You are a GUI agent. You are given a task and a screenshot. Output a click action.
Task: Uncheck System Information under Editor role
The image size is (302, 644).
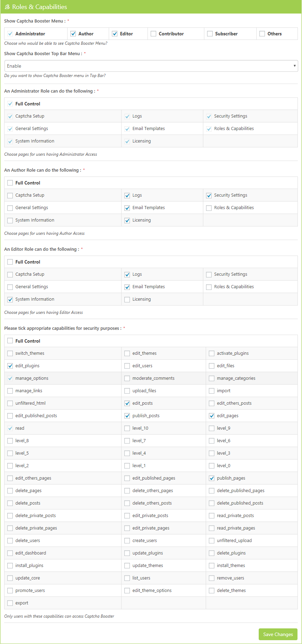pos(10,299)
